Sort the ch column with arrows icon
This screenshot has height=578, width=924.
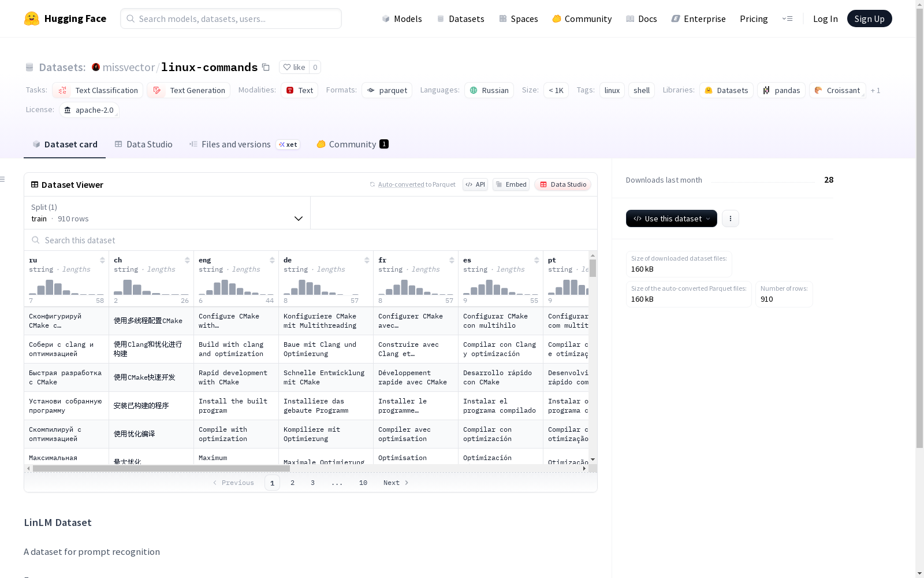tap(187, 260)
